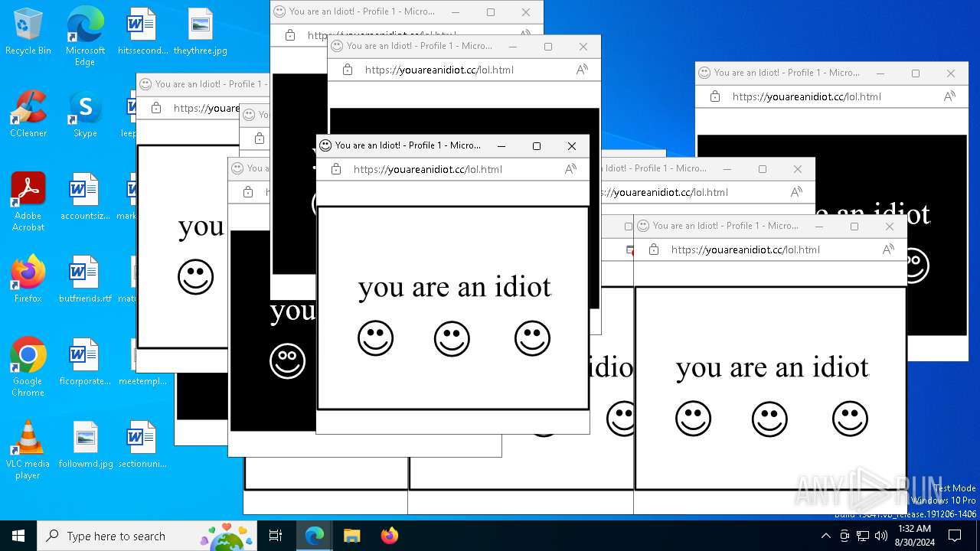Open Firefox from the taskbar

pos(389,536)
